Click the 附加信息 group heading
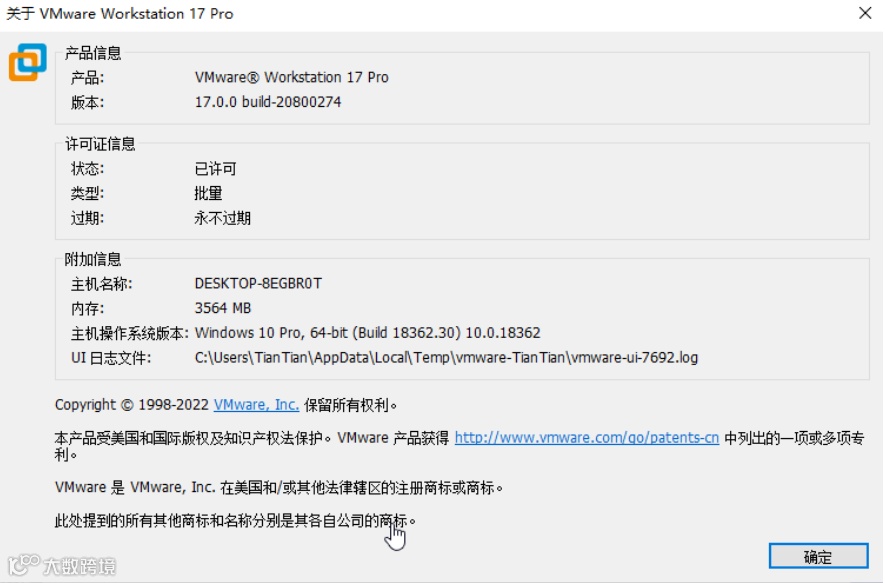This screenshot has width=885, height=583. tap(93, 259)
